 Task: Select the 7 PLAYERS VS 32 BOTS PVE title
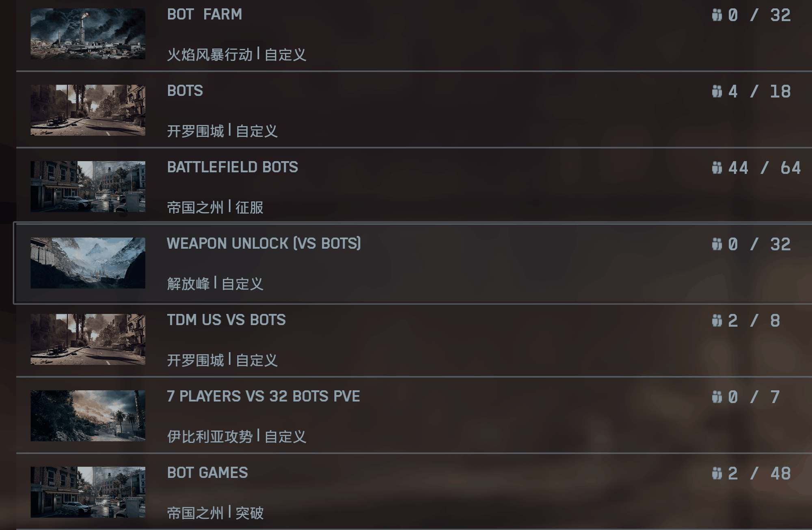pos(263,396)
